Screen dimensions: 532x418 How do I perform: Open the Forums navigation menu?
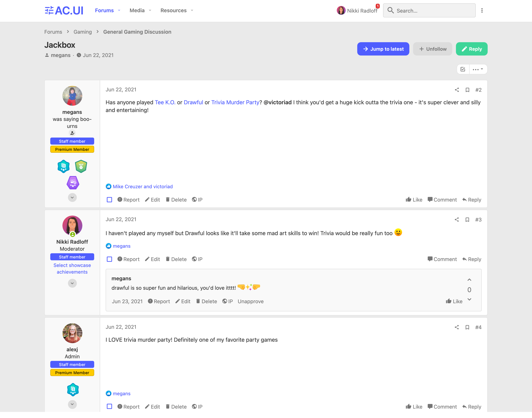[107, 11]
